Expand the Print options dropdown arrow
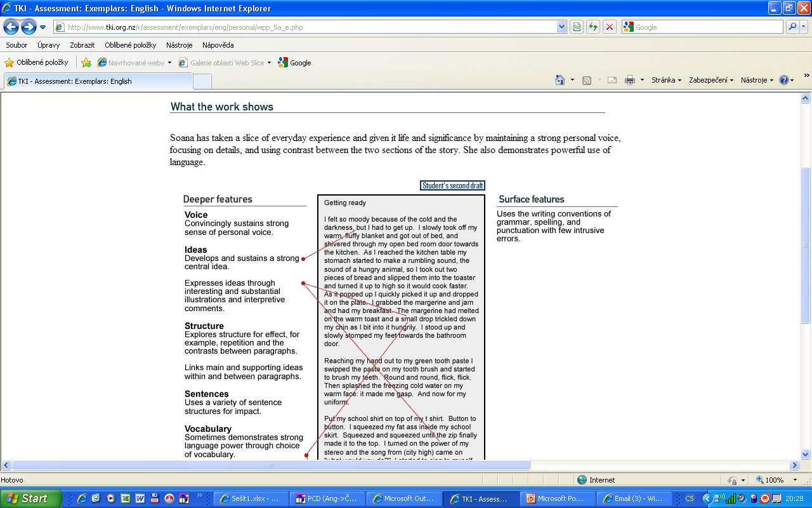The height and width of the screenshot is (508, 812). 642,80
